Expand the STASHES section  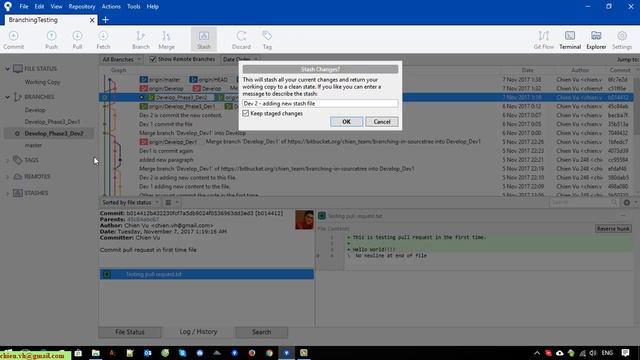coord(7,193)
